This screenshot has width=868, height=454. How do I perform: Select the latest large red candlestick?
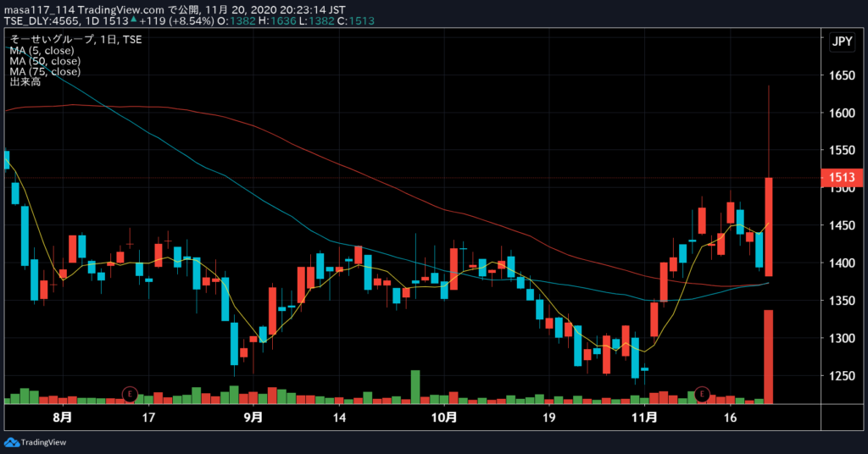click(x=768, y=227)
